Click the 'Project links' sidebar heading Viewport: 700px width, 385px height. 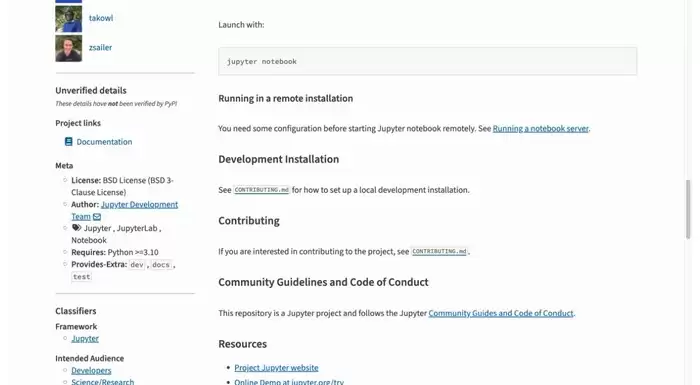coord(78,123)
